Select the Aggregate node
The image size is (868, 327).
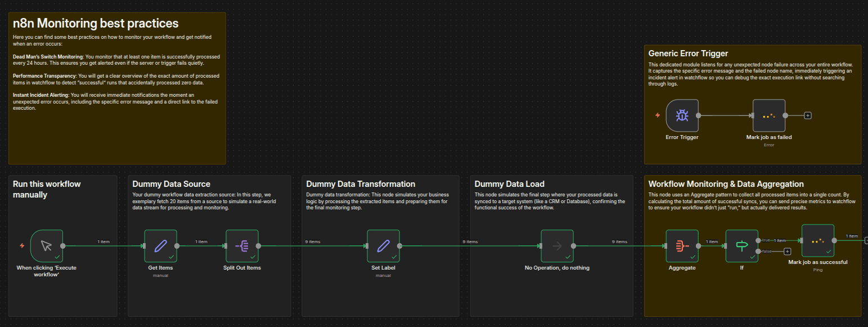click(x=682, y=246)
